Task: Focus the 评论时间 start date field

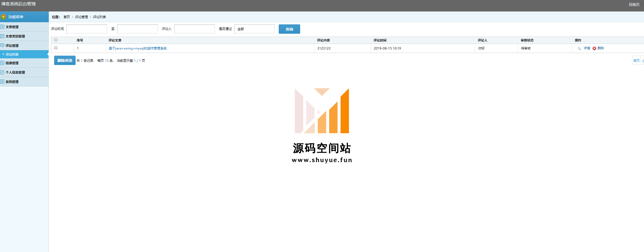Action: click(87, 29)
